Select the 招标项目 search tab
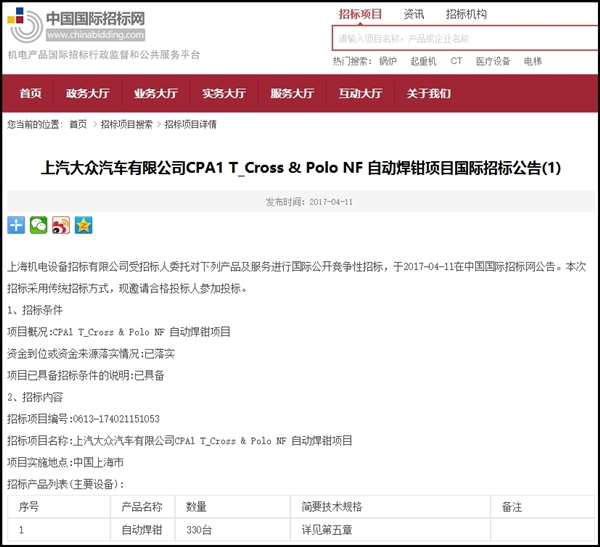Screen dimensions: 600x547 pyautogui.click(x=360, y=14)
